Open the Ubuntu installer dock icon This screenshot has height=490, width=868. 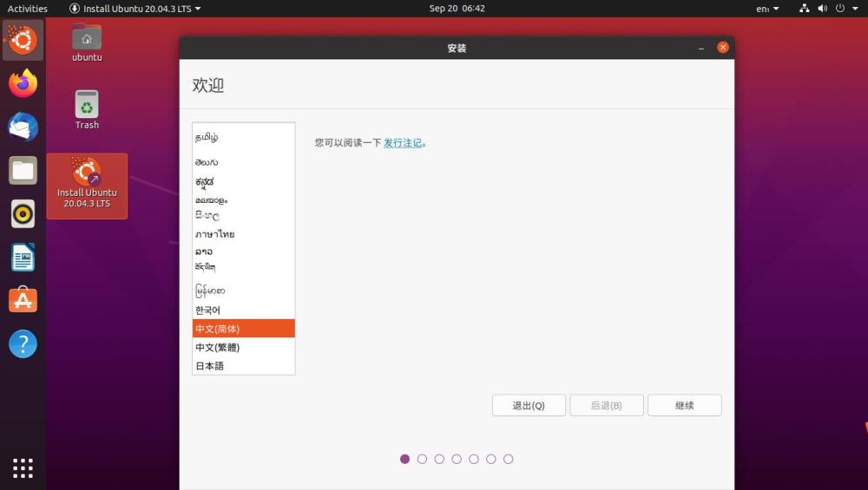point(23,40)
